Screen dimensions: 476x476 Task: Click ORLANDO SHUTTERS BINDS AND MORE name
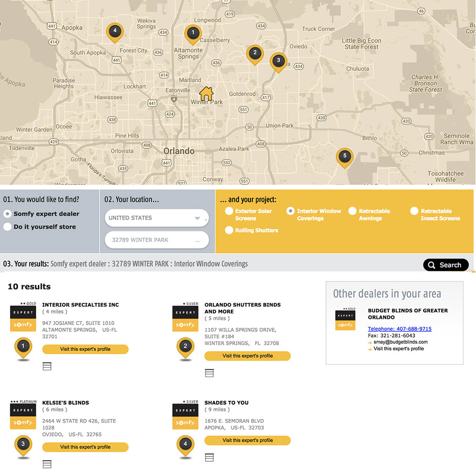tap(243, 308)
